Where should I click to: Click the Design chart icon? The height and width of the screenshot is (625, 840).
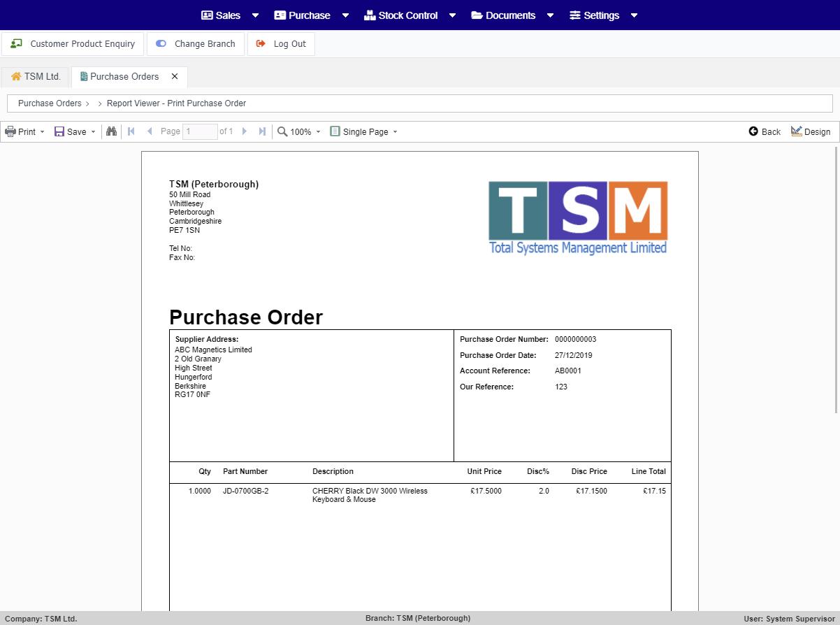(796, 131)
